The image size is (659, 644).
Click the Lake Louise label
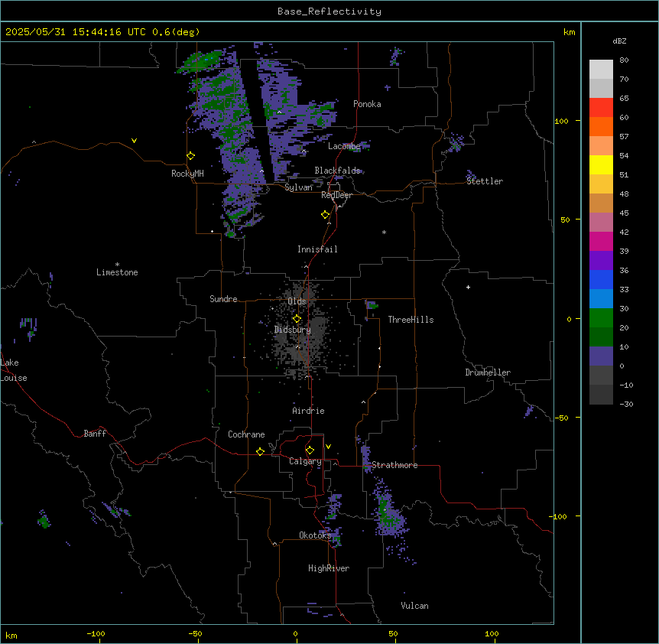[x=14, y=370]
